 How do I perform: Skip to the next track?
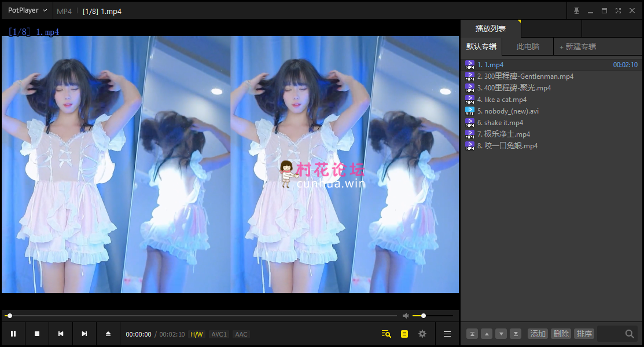(84, 334)
